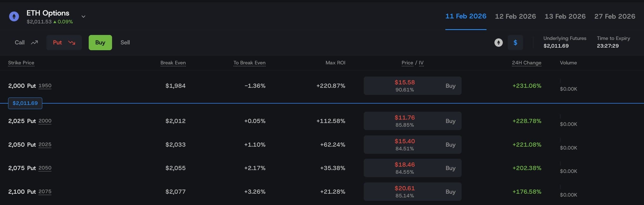Open the 27 Feb 2026 expiry tab
644x205 pixels.
[615, 16]
